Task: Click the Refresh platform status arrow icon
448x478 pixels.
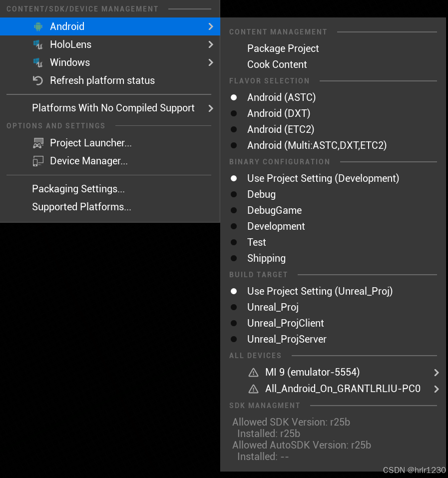Action: pyautogui.click(x=38, y=80)
